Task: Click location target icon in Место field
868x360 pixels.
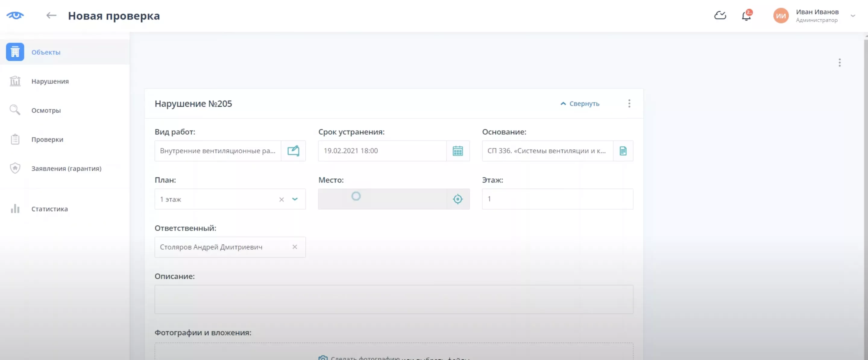Action: point(458,199)
